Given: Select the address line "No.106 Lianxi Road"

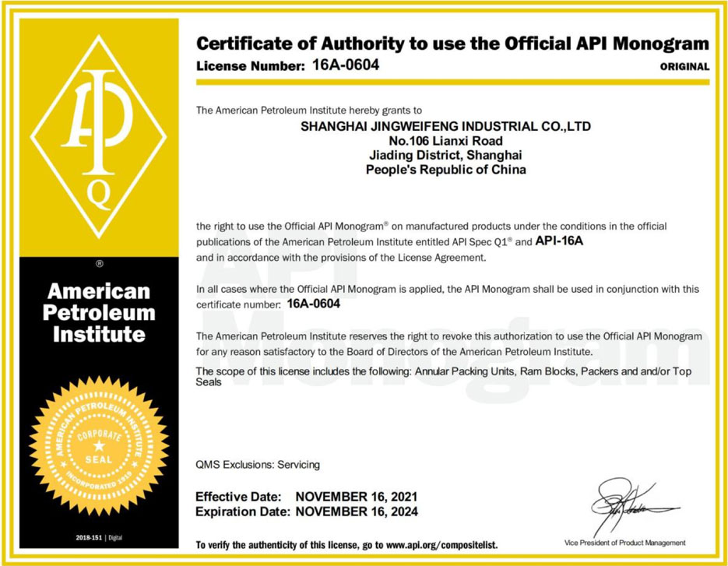Looking at the screenshot, I should point(445,141).
